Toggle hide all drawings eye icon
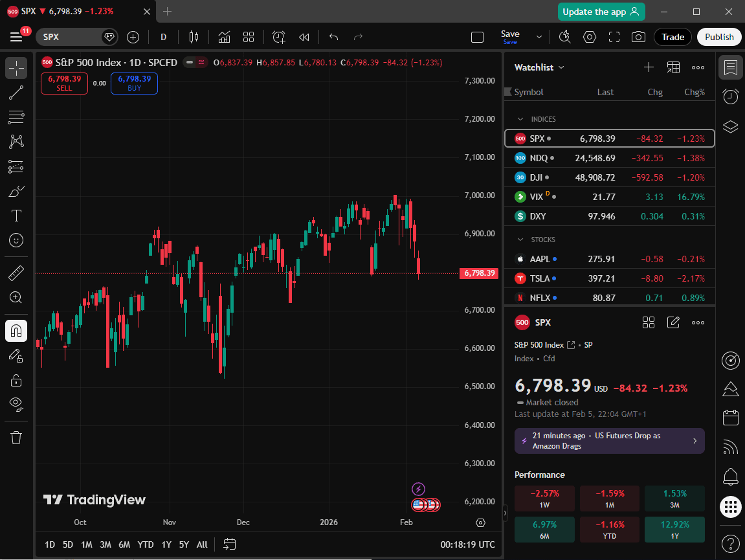 pos(16,404)
